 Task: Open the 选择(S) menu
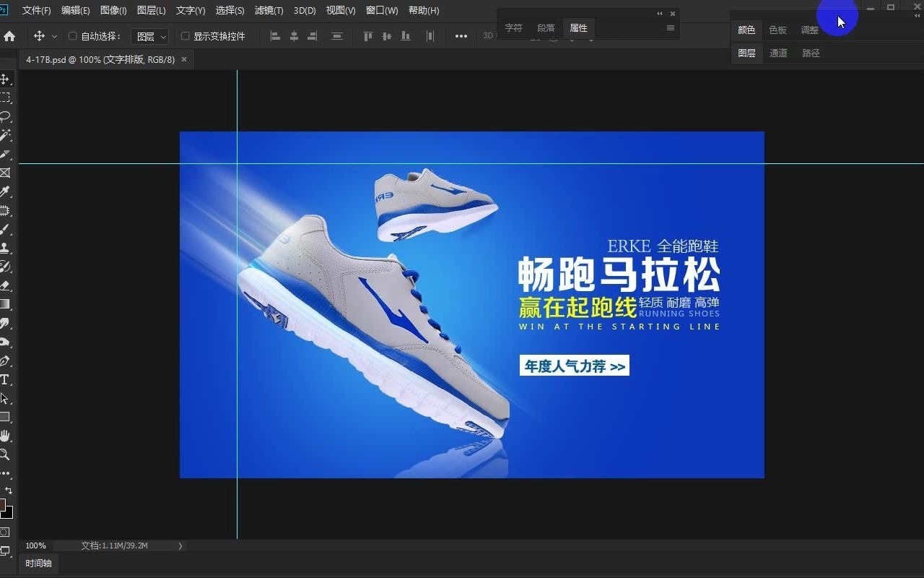point(230,11)
